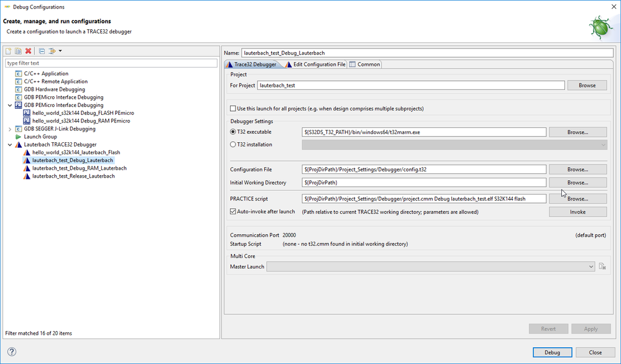This screenshot has height=364, width=621.
Task: Click icon of lauterbach_test_Release_Lauterbach entry
Action: (x=27, y=176)
